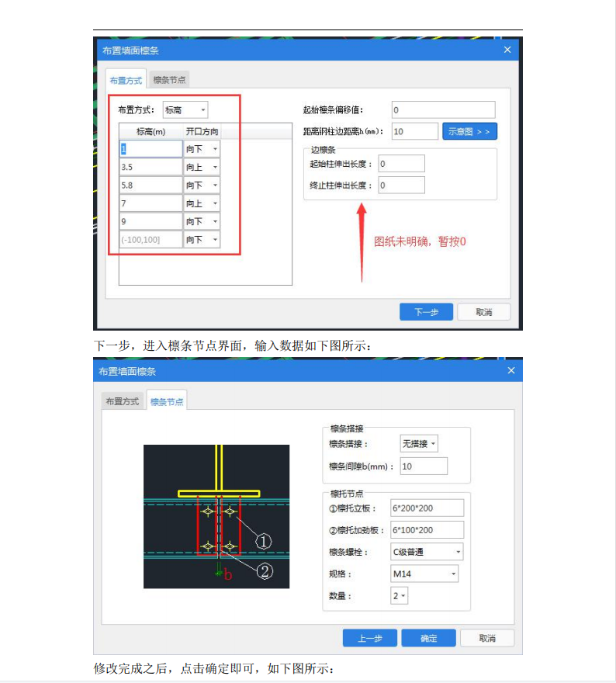616x683 pixels.
Task: Open direction dropdown for elevation 5.8 row
Action: point(202,185)
